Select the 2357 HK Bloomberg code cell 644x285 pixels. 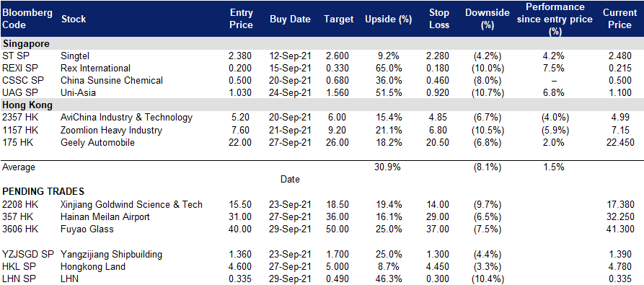pyautogui.click(x=19, y=118)
